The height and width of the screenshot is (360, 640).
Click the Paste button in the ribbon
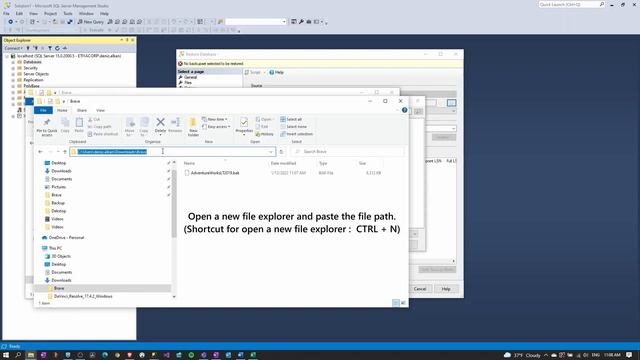tap(79, 125)
